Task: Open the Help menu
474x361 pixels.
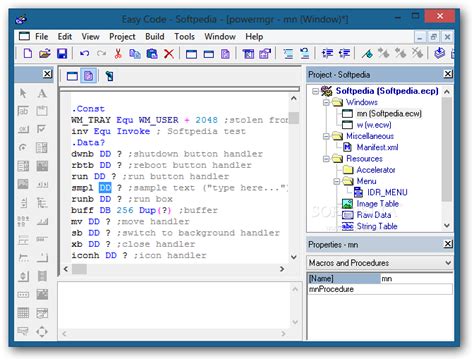Action: tap(254, 37)
